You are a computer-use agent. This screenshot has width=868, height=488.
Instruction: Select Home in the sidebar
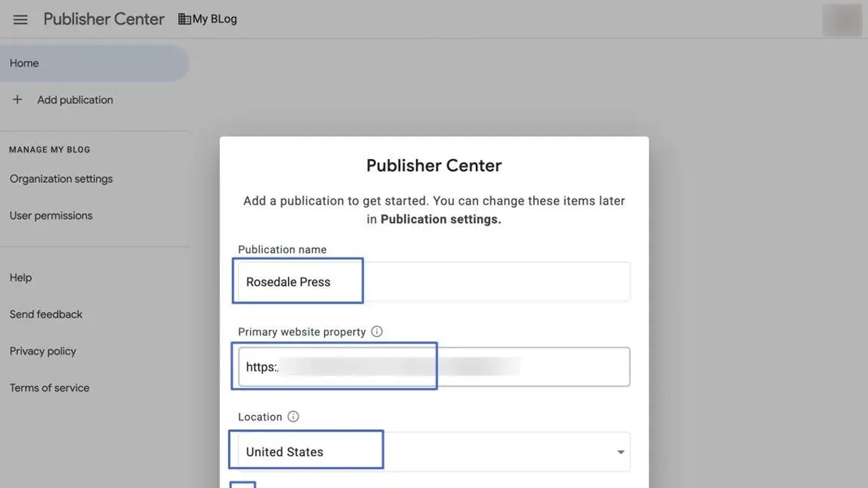(94, 63)
